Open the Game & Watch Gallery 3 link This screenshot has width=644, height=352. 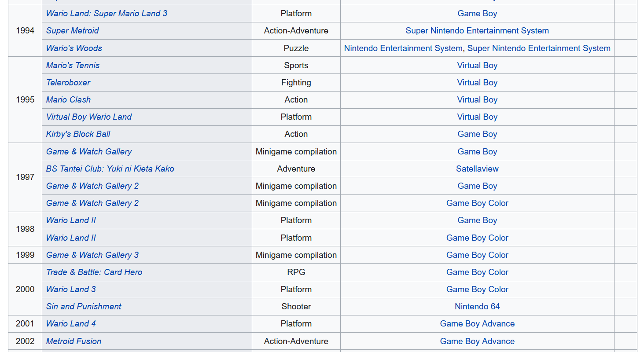point(92,255)
